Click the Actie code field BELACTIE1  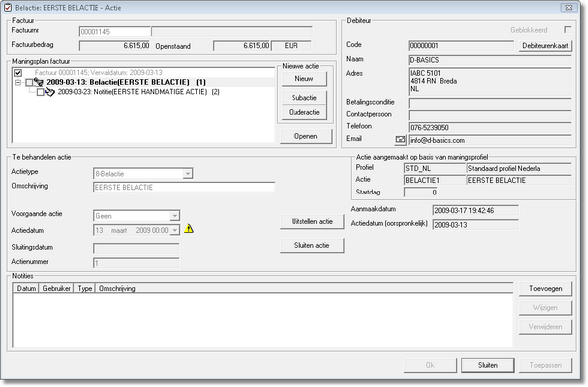[435, 180]
